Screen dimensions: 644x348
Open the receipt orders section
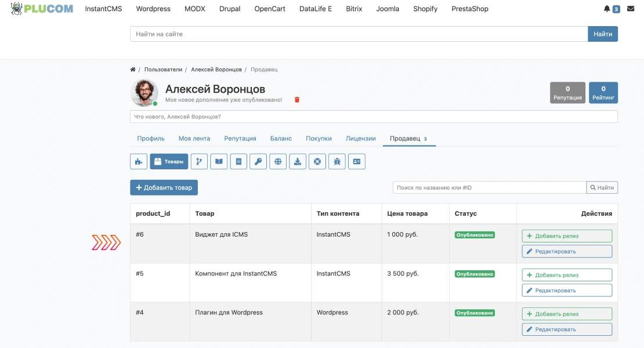tap(238, 161)
